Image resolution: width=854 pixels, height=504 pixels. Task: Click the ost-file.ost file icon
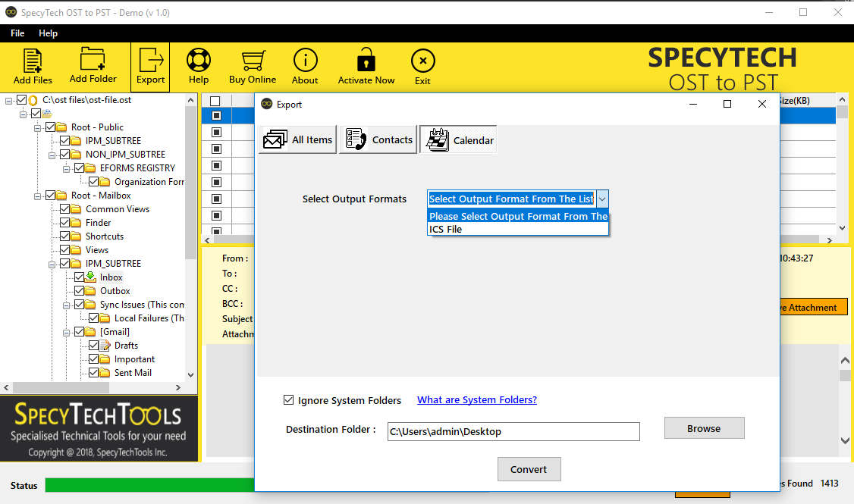[33, 100]
